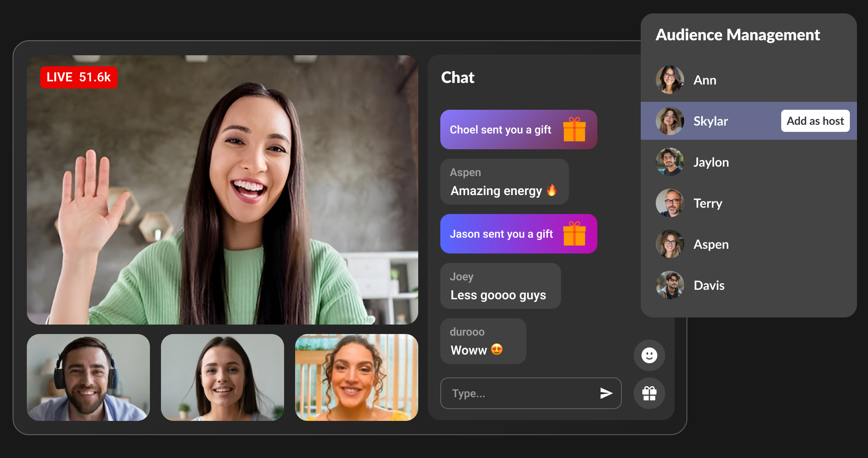Click Davis's avatar in audience list
868x458 pixels.
(x=670, y=285)
